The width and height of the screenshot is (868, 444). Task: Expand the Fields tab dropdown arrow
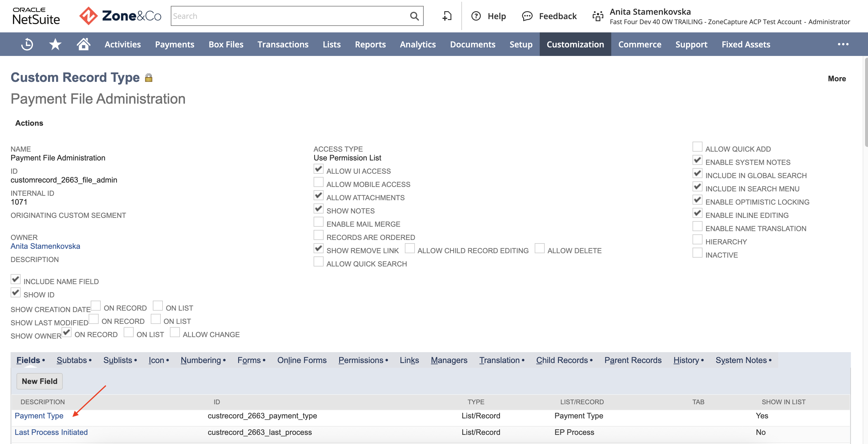tap(44, 360)
